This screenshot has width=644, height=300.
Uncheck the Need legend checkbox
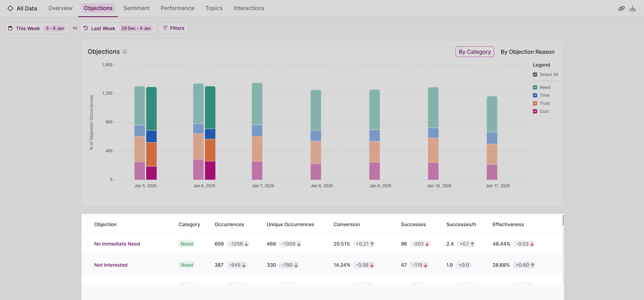coord(535,87)
